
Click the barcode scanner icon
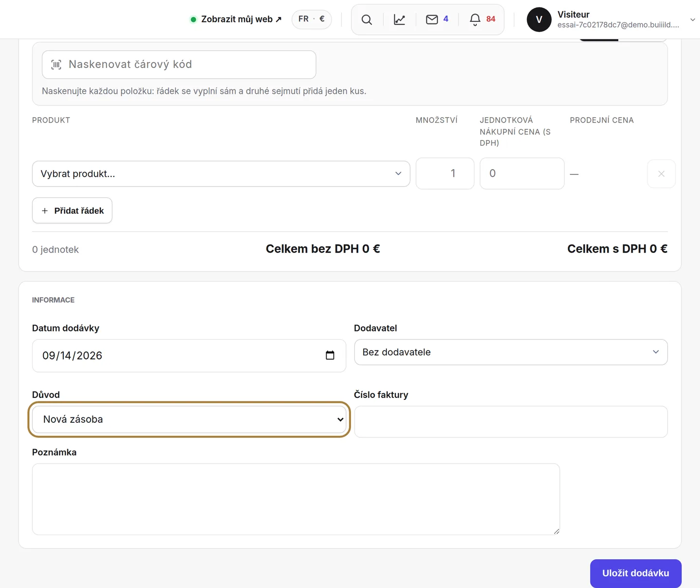56,65
